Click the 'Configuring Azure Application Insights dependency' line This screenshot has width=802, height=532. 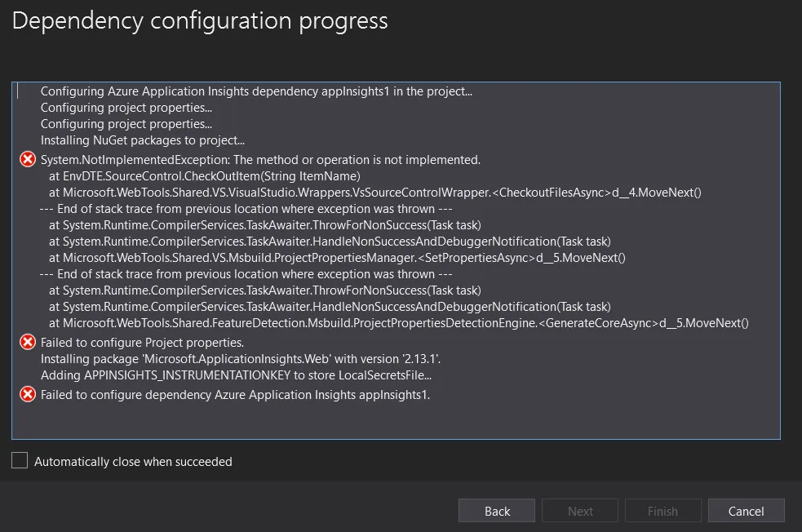[256, 91]
